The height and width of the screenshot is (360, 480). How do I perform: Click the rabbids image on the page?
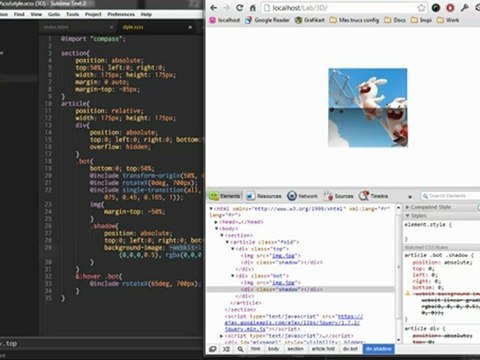click(368, 108)
